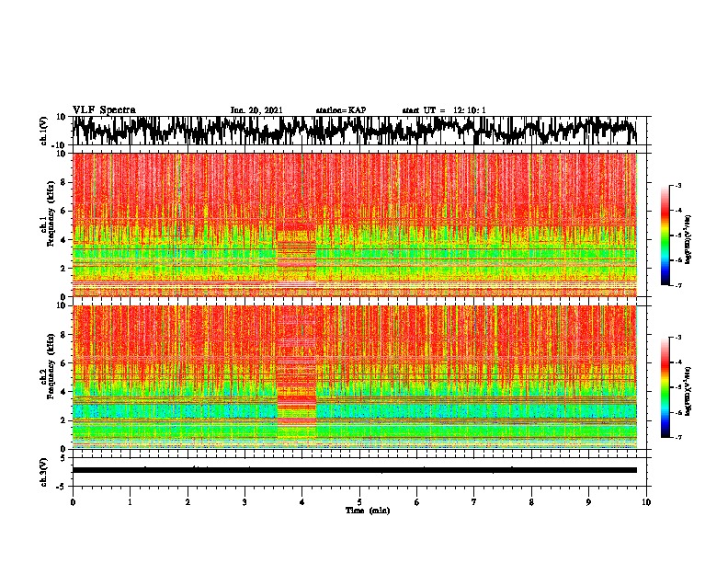Click time axis tick label "0"
Viewport: 728px width, 563px height.
[x=73, y=502]
